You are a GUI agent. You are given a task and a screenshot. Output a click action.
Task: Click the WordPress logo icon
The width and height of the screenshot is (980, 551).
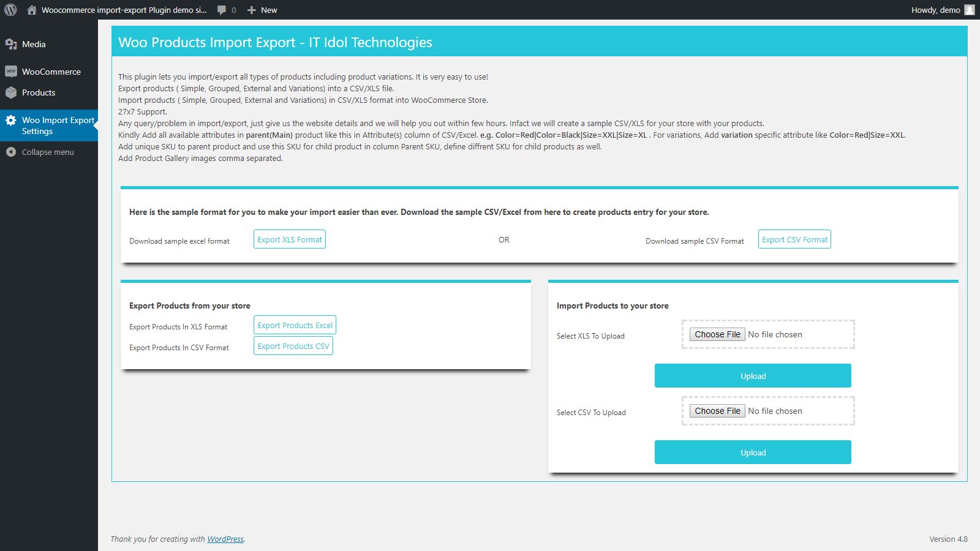tap(10, 10)
